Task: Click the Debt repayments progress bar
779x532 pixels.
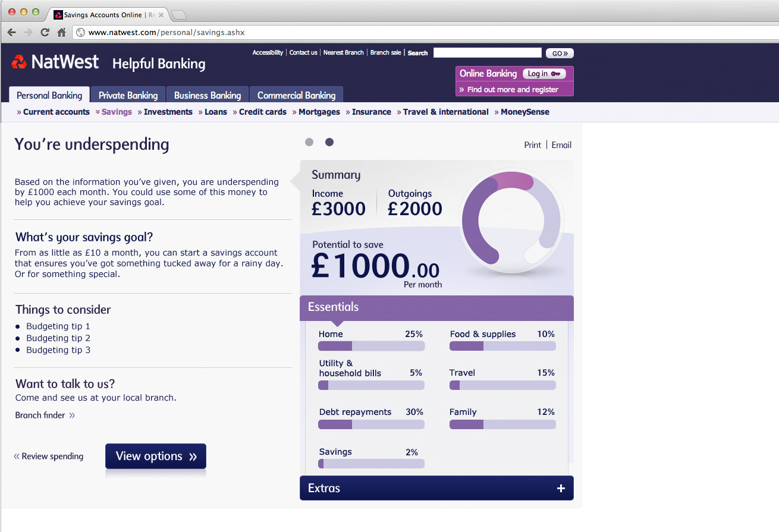Action: click(371, 424)
